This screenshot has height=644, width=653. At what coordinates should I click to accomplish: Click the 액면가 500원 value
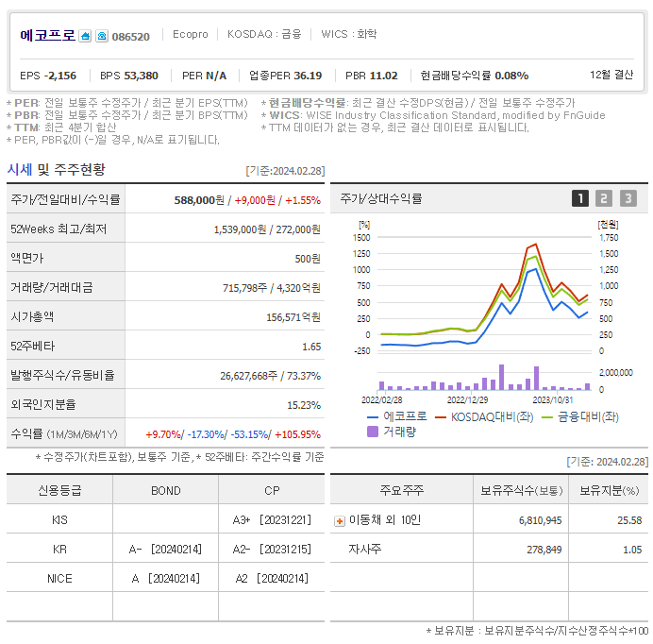(x=308, y=259)
